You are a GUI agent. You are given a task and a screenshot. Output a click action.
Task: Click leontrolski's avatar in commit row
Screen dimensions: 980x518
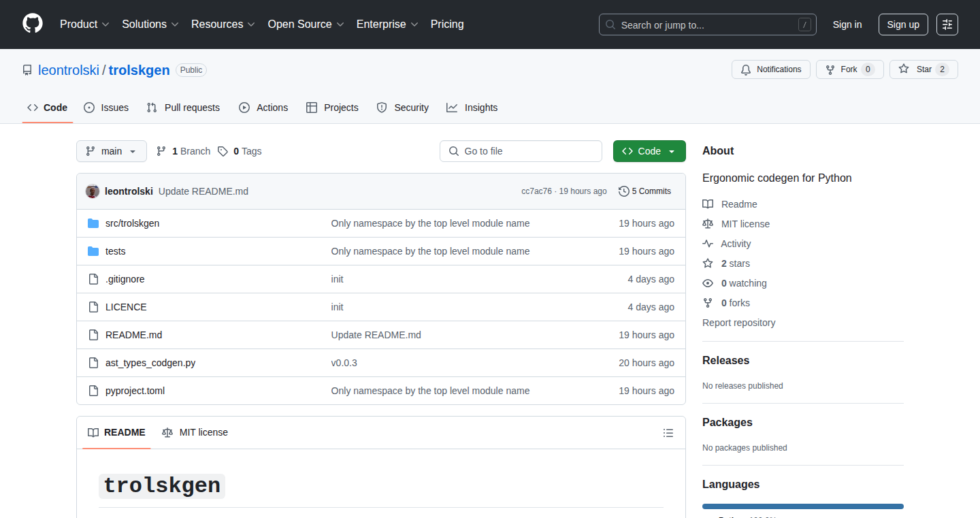pyautogui.click(x=93, y=191)
